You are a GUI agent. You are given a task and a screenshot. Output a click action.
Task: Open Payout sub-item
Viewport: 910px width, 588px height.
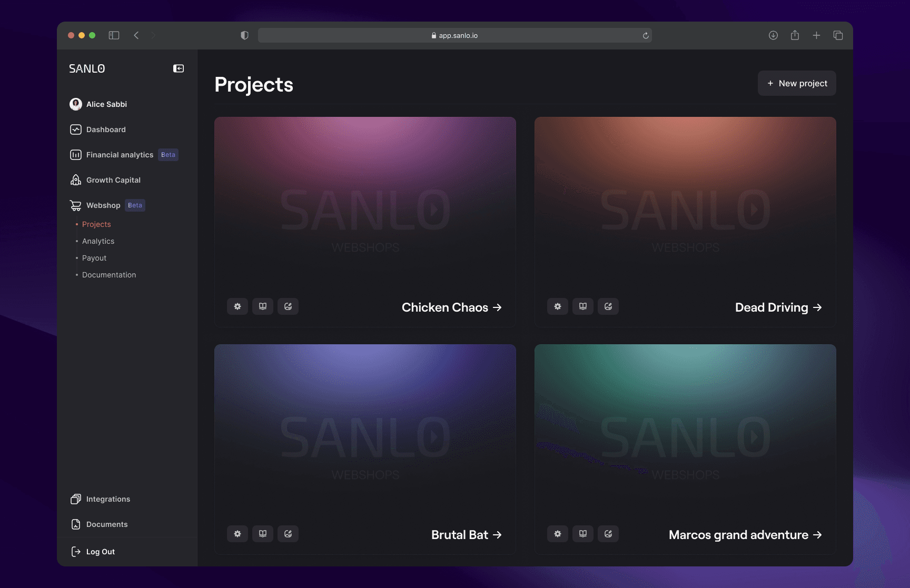pos(94,258)
